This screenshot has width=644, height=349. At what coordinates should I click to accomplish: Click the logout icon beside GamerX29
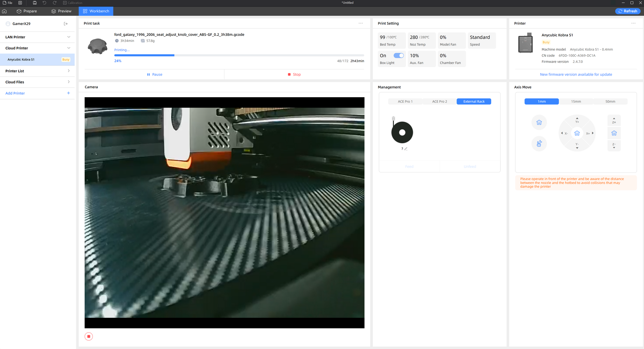(x=66, y=24)
